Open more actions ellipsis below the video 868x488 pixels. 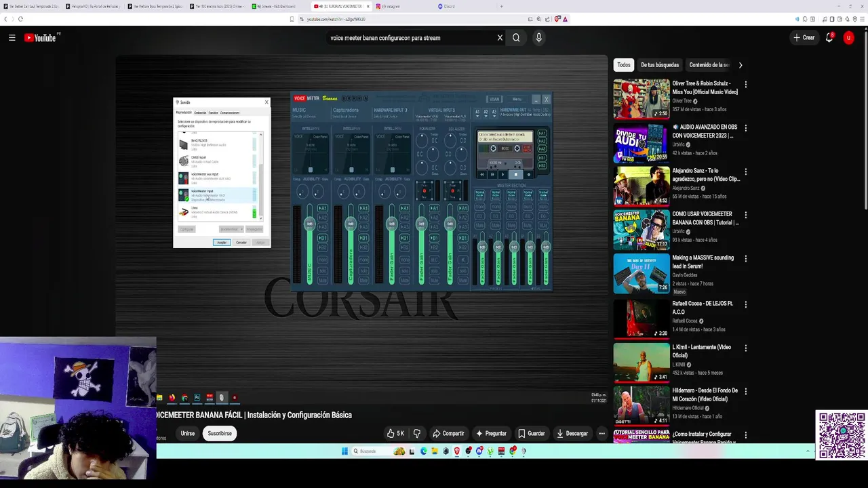click(601, 433)
